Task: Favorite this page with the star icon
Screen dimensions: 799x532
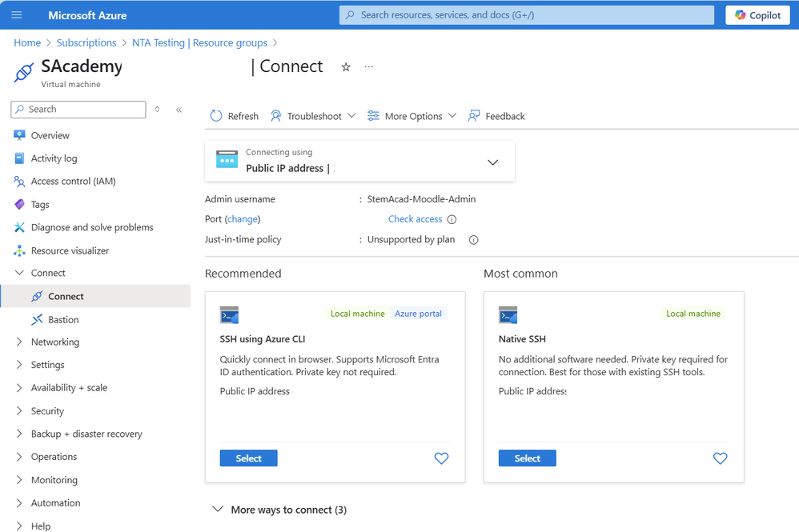Action: 346,66
